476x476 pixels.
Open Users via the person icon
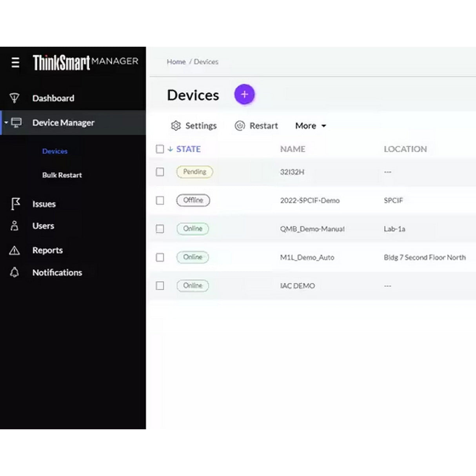click(x=15, y=225)
